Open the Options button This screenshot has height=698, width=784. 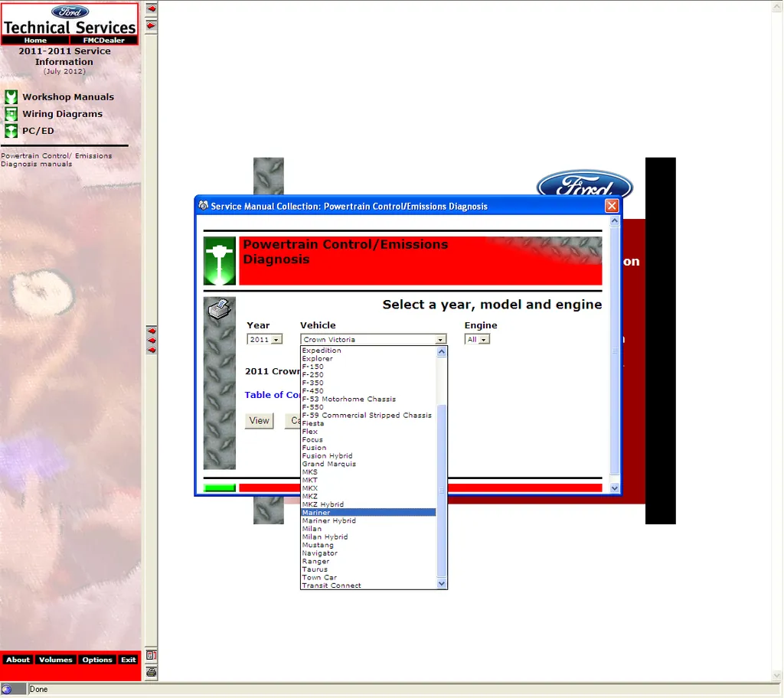point(97,660)
